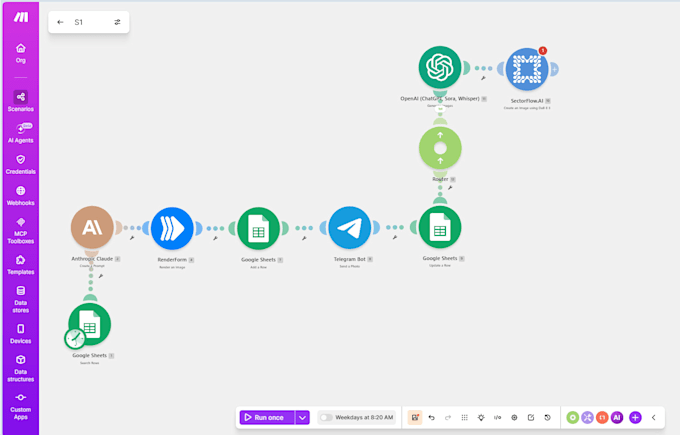
Task: Open scenario settings gear in toolbar
Action: pyautogui.click(x=514, y=417)
